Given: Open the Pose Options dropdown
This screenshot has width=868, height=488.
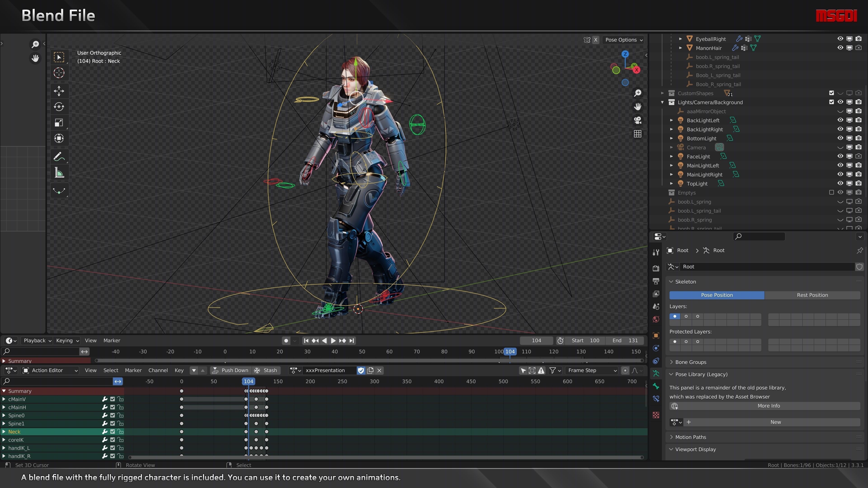Looking at the screenshot, I should point(624,40).
